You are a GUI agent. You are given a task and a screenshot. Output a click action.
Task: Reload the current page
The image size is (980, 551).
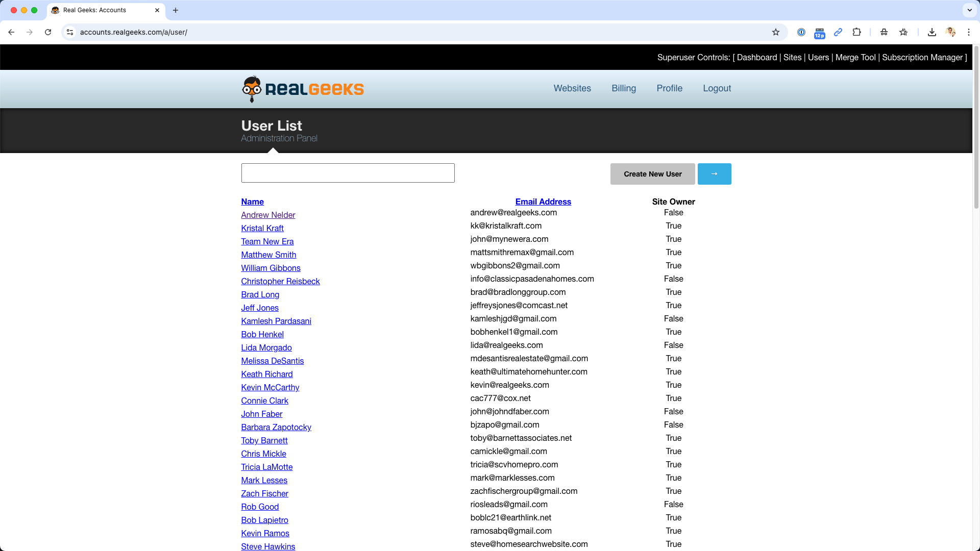48,32
